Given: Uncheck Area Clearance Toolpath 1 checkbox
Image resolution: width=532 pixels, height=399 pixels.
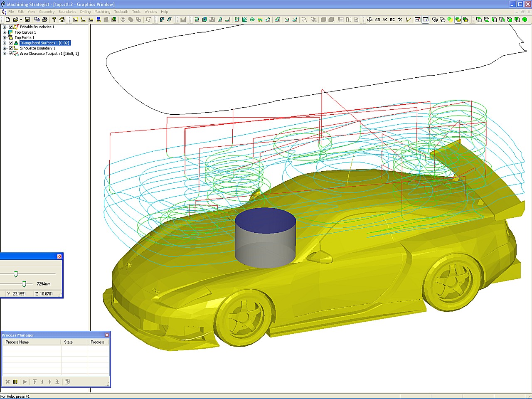Looking at the screenshot, I should [x=11, y=54].
